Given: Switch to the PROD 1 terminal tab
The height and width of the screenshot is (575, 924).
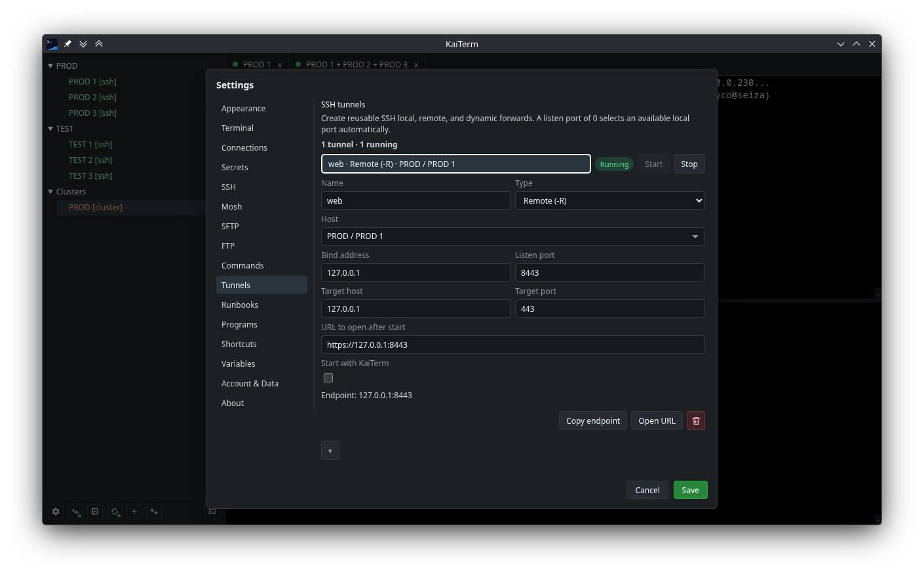Looking at the screenshot, I should pos(256,64).
